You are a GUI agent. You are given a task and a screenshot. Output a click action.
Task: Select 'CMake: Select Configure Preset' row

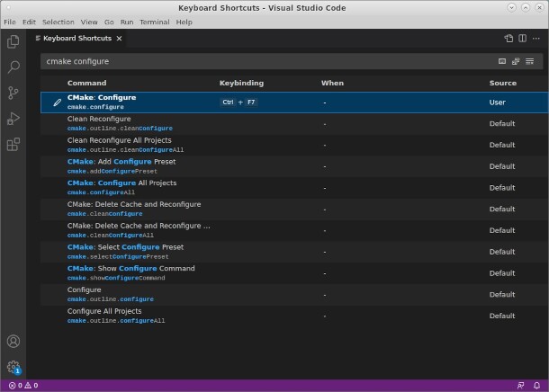294,252
